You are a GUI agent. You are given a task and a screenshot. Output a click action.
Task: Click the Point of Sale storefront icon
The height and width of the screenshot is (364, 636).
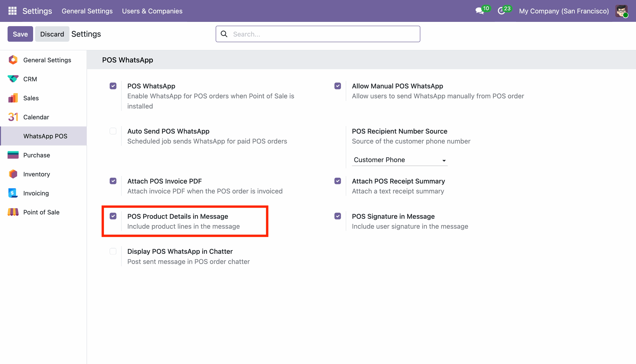pyautogui.click(x=13, y=212)
